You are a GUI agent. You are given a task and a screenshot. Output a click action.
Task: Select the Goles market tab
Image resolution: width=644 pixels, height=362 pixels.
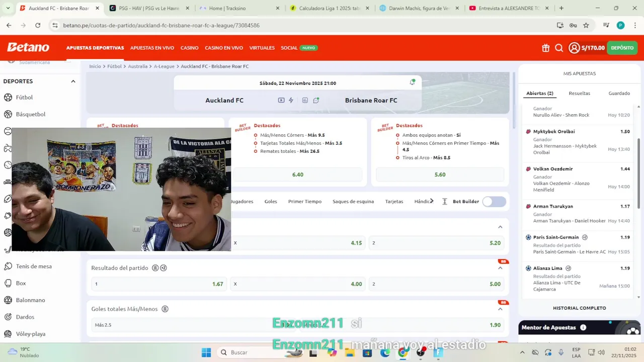[x=271, y=202]
